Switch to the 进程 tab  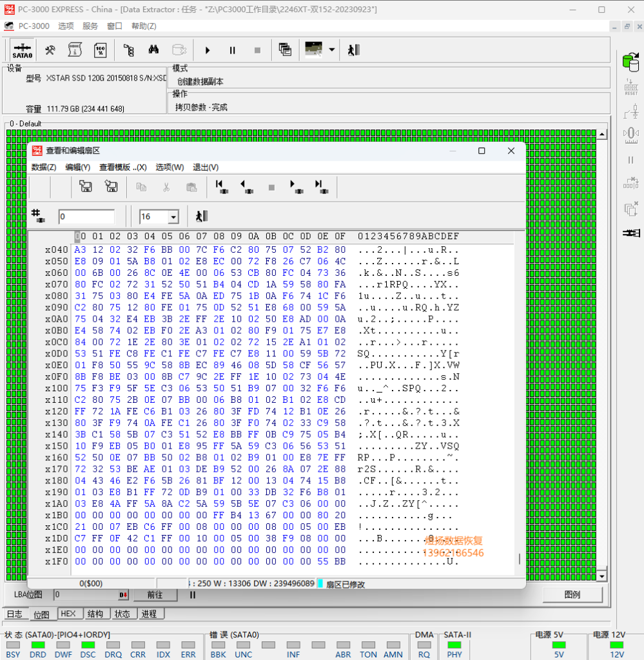(149, 614)
